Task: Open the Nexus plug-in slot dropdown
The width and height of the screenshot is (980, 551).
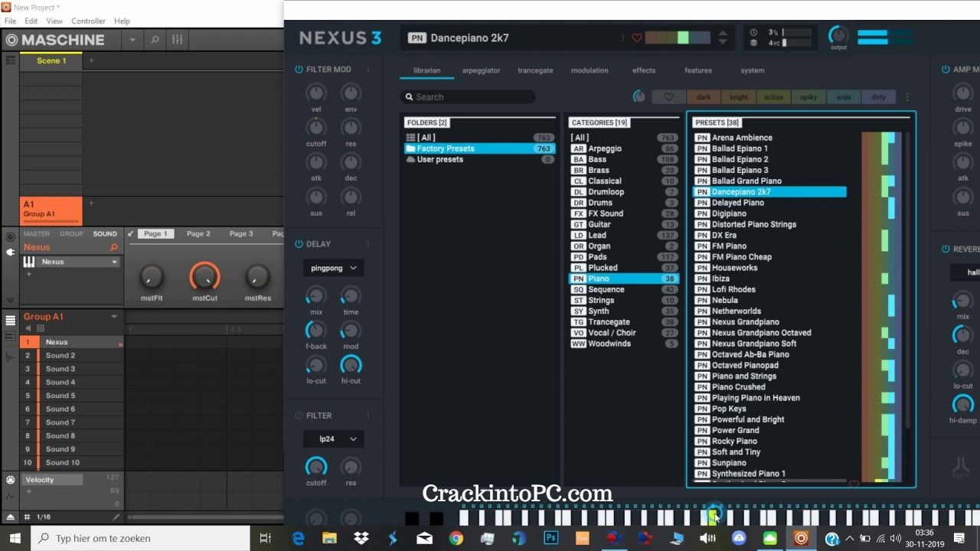Action: coord(115,262)
